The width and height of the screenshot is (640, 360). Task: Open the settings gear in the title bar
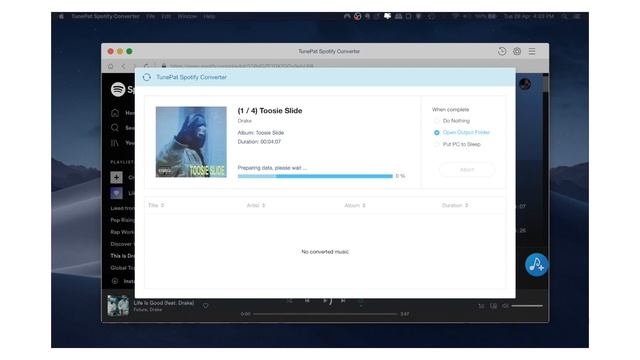click(x=517, y=51)
